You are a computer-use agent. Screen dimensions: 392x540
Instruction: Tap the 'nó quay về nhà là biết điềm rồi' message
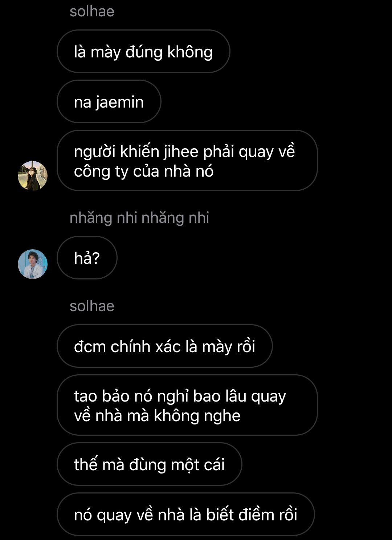(x=186, y=514)
